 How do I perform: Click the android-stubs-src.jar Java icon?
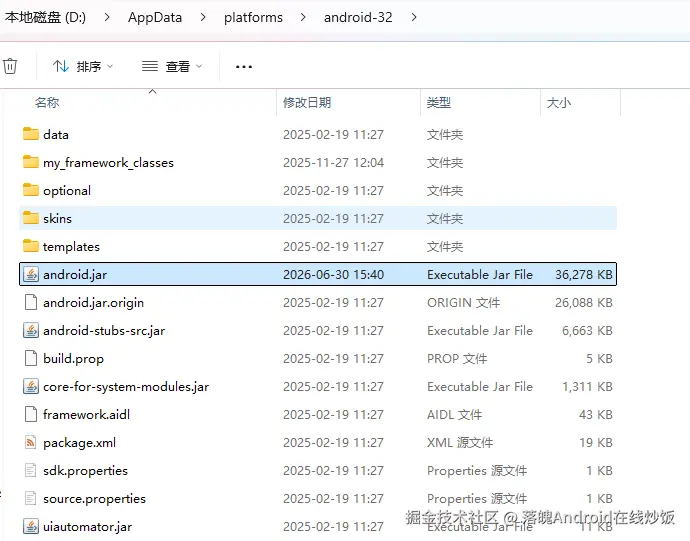[x=30, y=330]
